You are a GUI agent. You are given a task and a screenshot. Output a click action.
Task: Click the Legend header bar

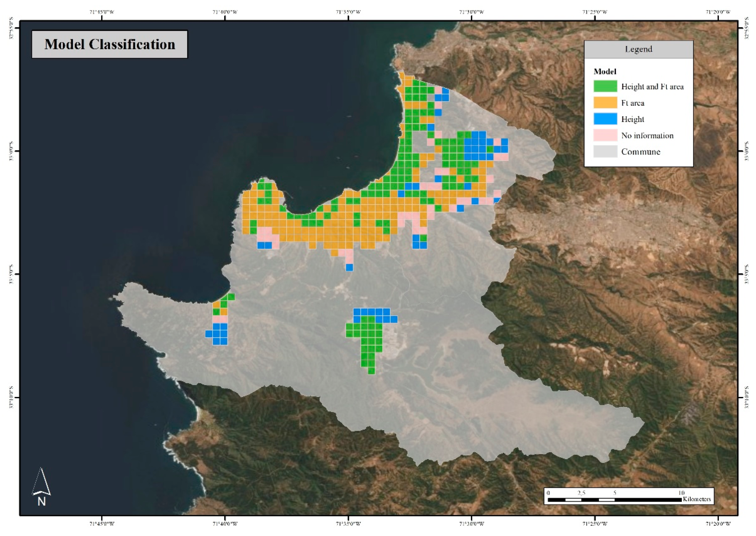tap(638, 49)
